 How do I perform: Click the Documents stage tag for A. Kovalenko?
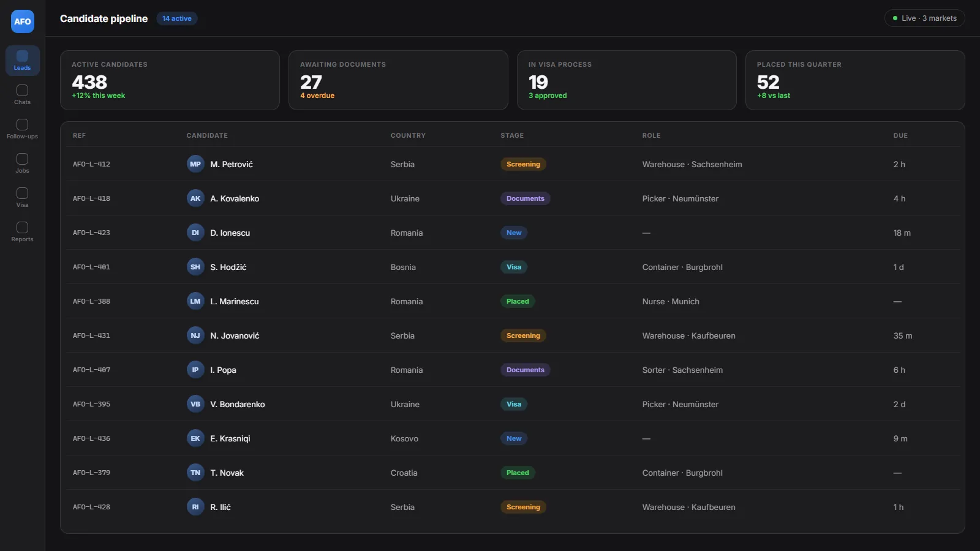(x=525, y=198)
